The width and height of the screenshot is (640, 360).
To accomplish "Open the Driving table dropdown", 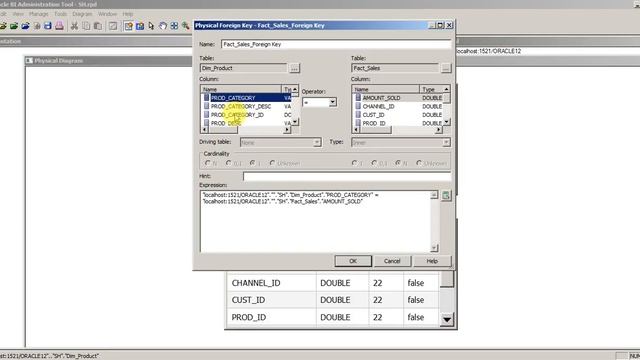I will (317, 142).
